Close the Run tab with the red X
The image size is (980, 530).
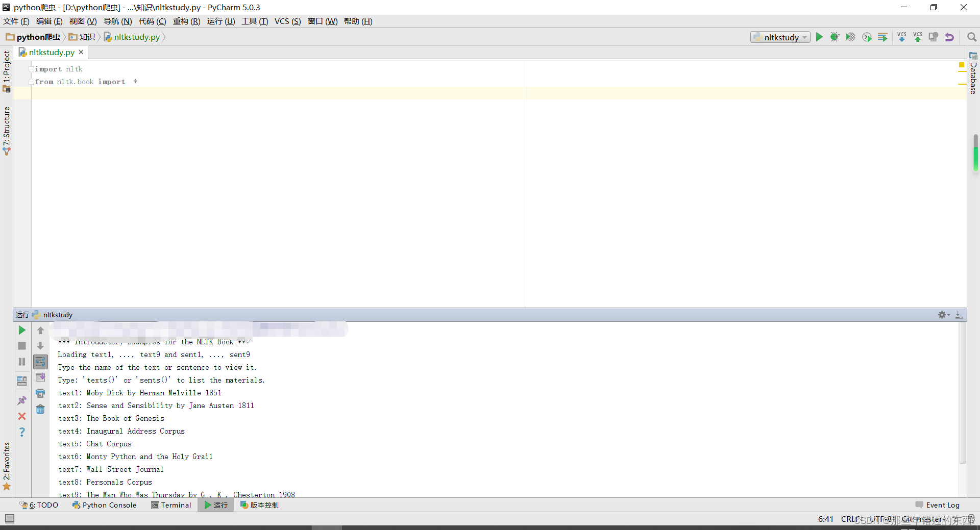(22, 416)
